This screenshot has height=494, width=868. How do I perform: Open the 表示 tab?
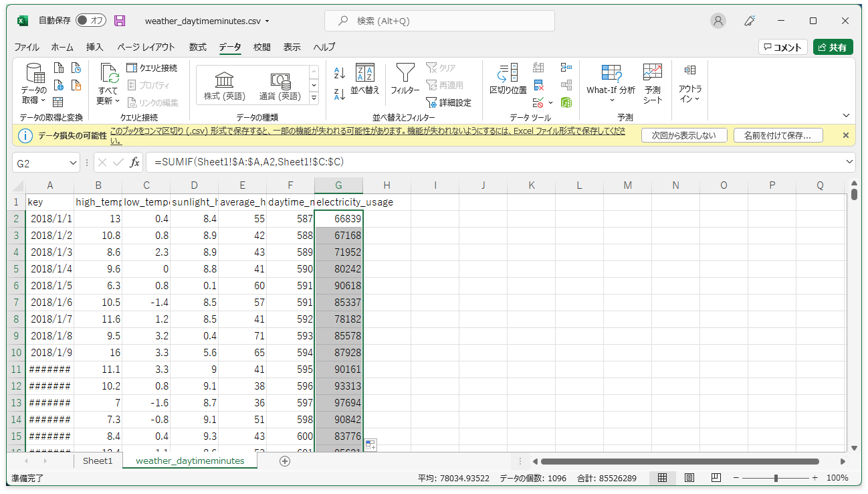292,48
